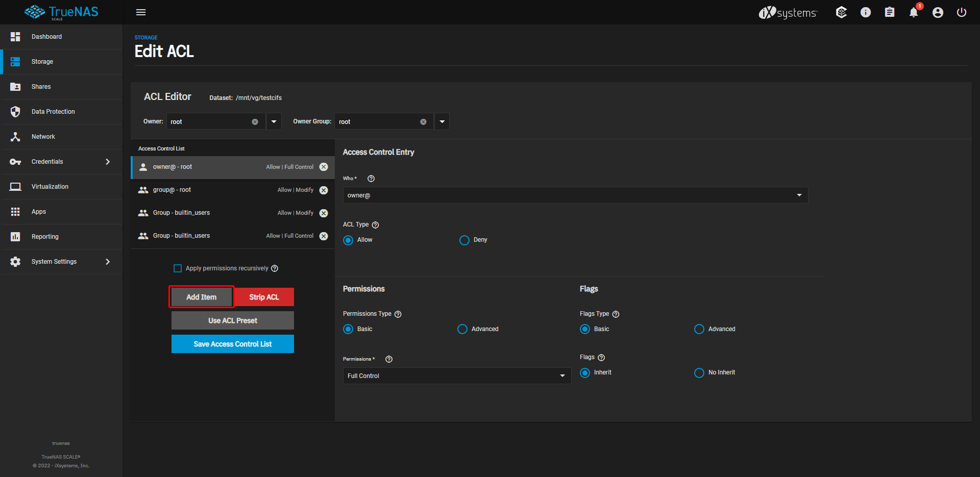Save Access Control List
Viewport: 980px width, 477px height.
pyautogui.click(x=233, y=344)
